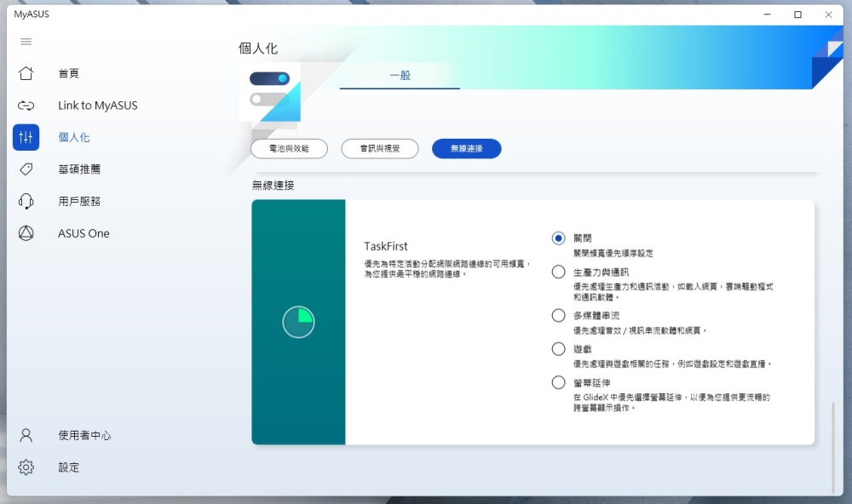The width and height of the screenshot is (852, 504).
Task: Switch to the 一般 tab
Action: click(x=400, y=76)
